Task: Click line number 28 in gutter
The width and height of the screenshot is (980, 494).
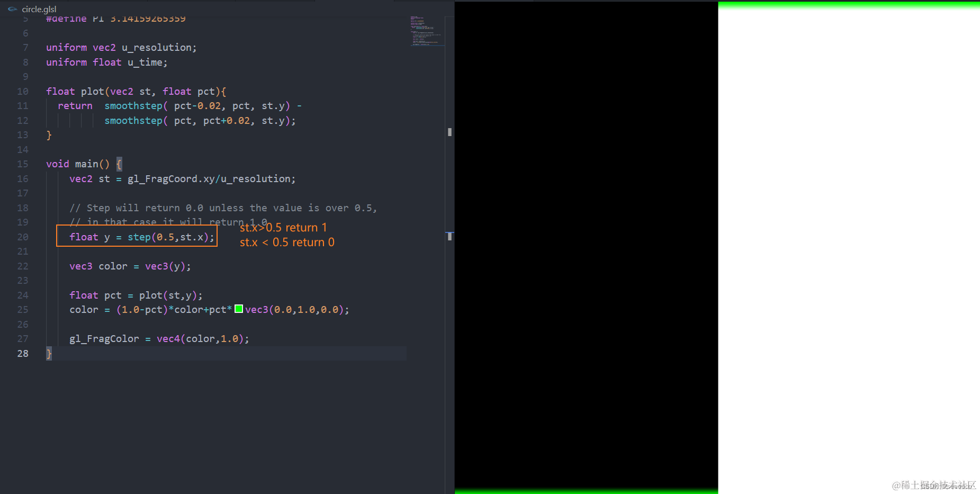Action: pos(23,354)
